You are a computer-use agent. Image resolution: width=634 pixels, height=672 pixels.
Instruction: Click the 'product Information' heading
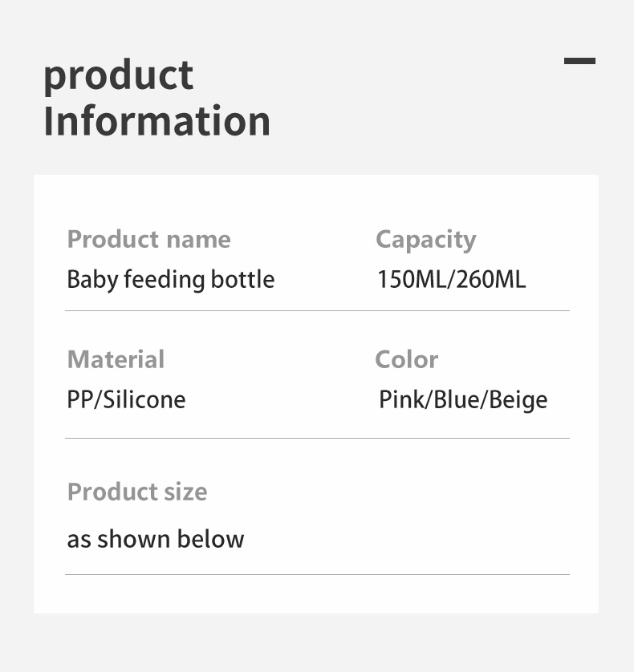[x=156, y=98]
